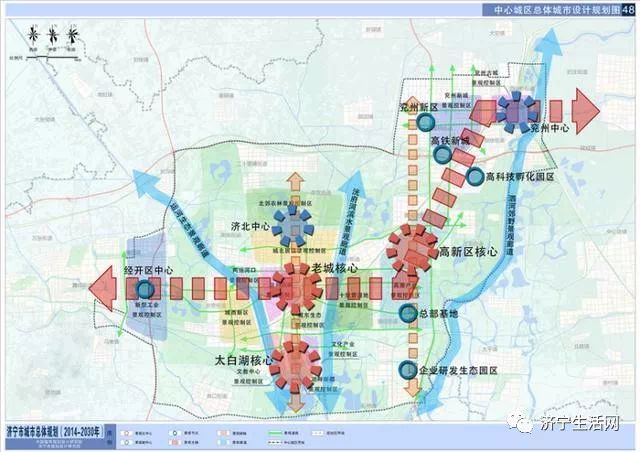Select the 兖州新区 node circle
Screen dimensions: 640x452
tap(427, 121)
